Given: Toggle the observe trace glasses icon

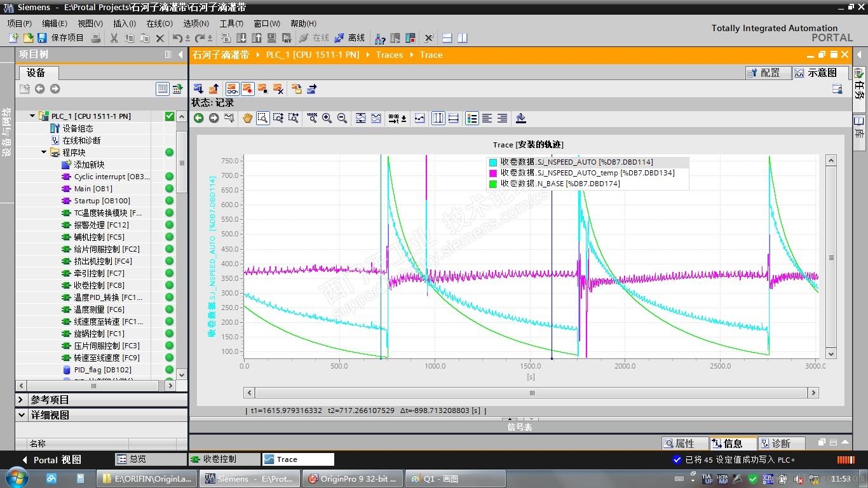Looking at the screenshot, I should tap(232, 89).
